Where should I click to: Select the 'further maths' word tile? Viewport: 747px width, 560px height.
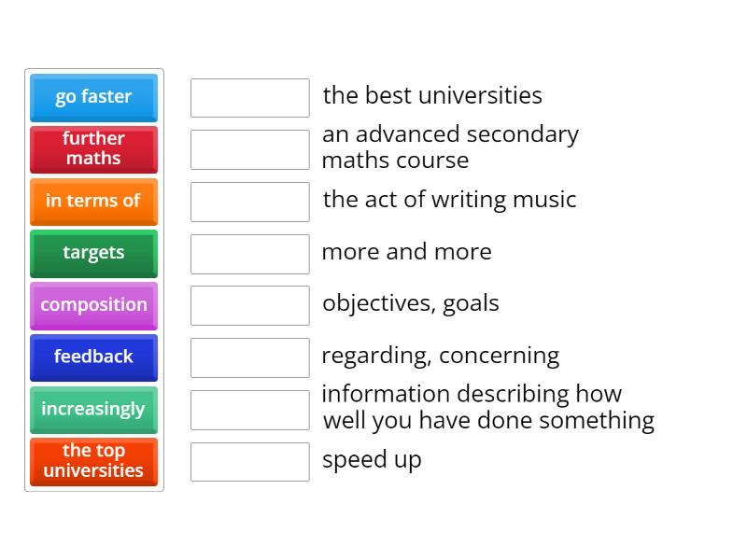tap(93, 149)
